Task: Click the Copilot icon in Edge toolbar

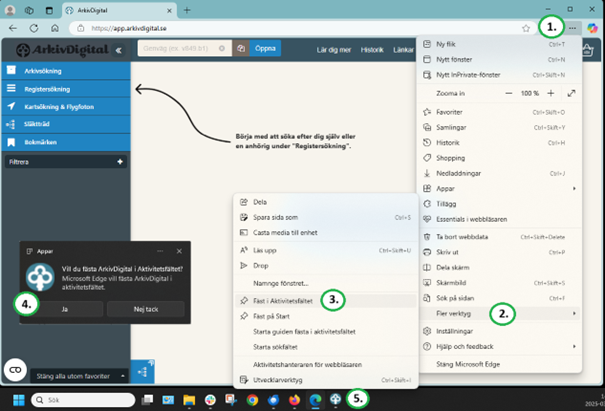Action: (591, 28)
